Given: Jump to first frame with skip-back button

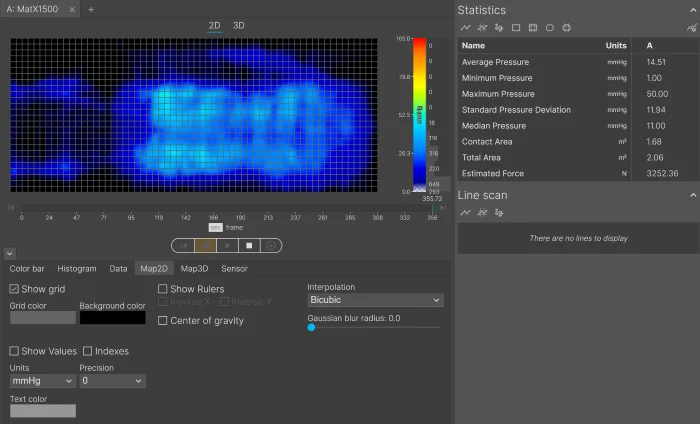Looking at the screenshot, I should coord(183,245).
